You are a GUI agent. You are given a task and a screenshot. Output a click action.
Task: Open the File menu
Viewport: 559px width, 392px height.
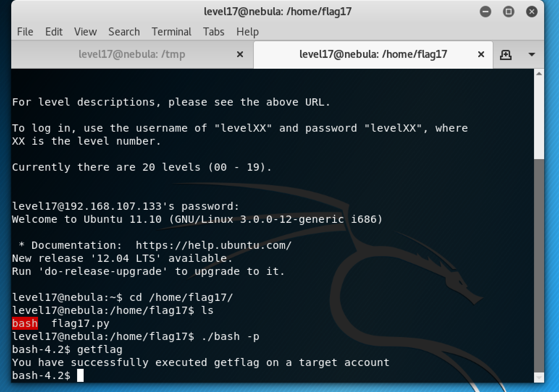pos(25,32)
